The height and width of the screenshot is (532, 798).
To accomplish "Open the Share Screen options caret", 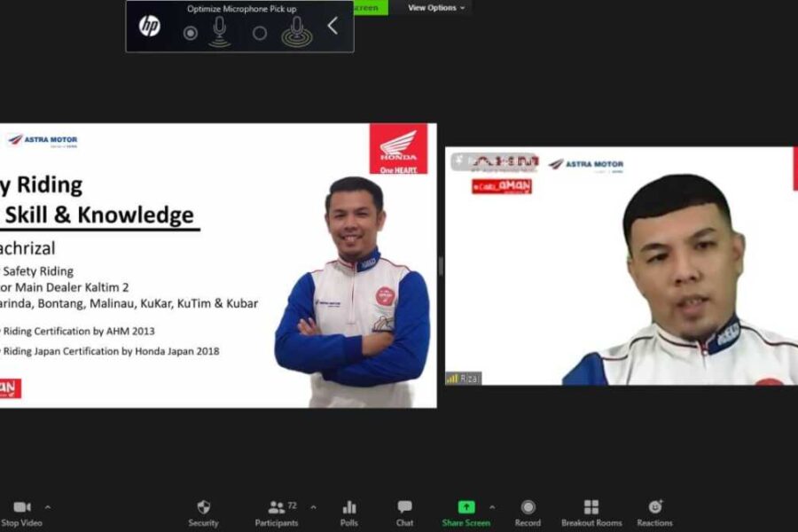I will pos(492,507).
